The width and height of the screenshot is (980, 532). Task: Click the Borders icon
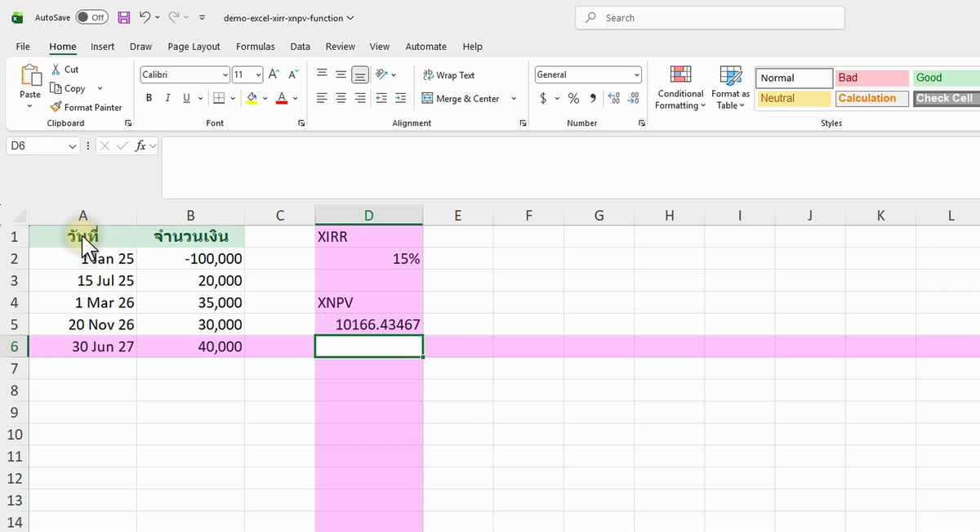[x=218, y=98]
